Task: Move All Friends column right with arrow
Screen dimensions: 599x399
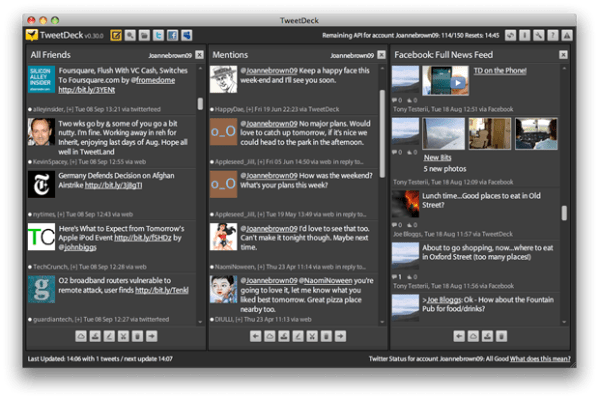Action: click(x=152, y=336)
